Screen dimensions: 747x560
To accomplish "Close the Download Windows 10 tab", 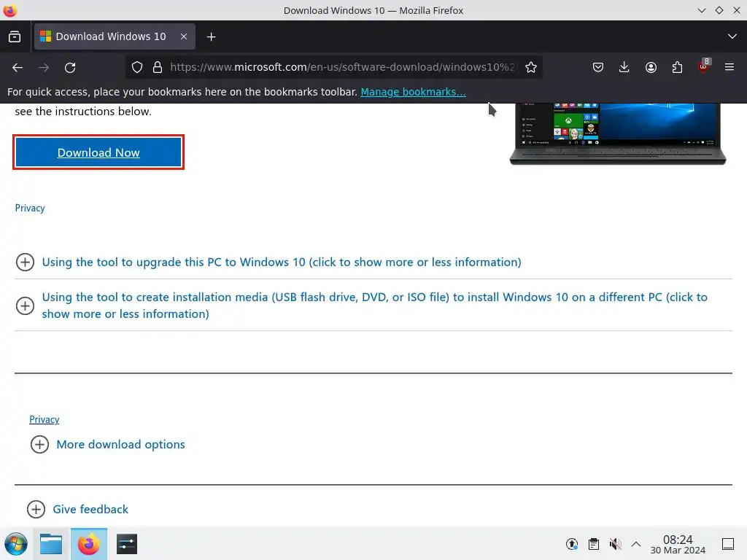I will click(184, 36).
